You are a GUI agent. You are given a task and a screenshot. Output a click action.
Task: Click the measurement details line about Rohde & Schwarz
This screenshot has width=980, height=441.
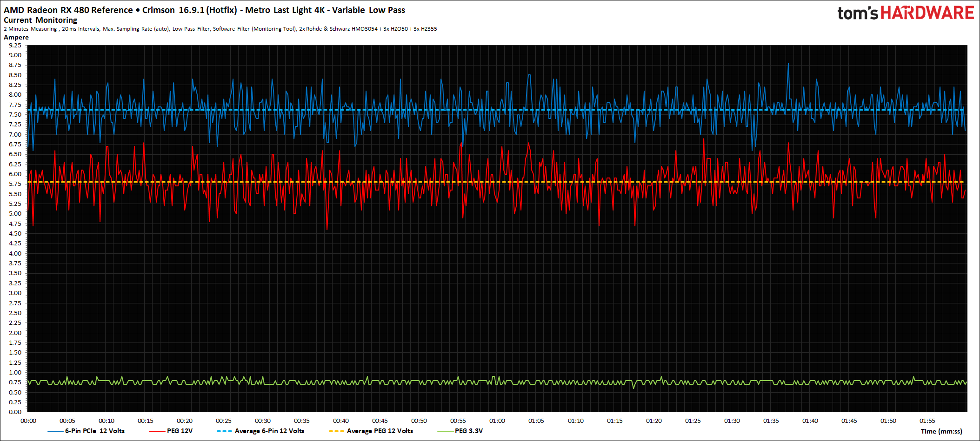tap(220, 29)
